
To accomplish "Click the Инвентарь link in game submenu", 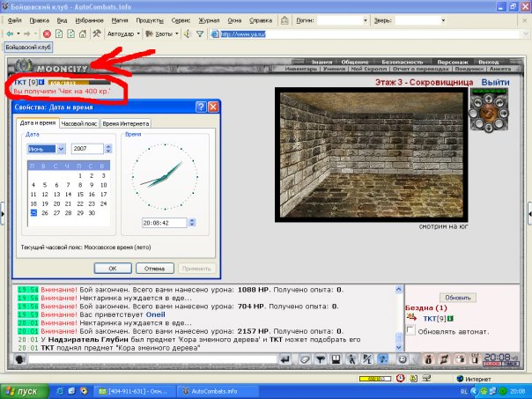I will pos(301,69).
